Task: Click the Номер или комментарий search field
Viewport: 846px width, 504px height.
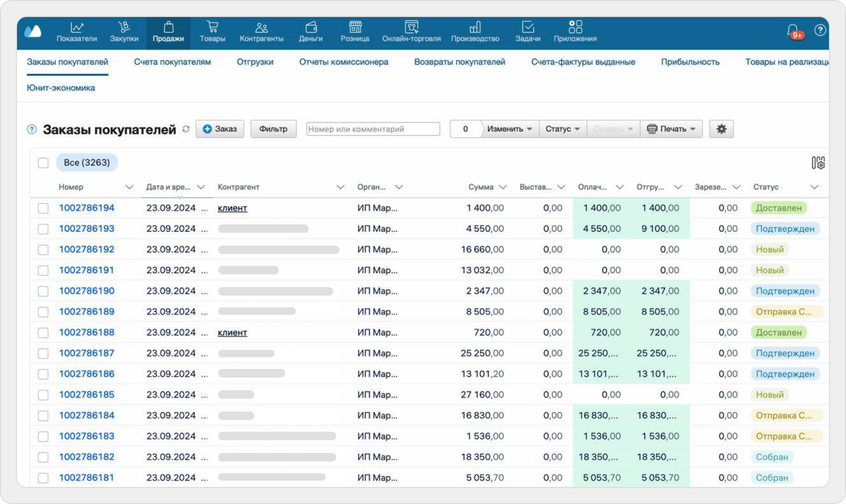Action: (x=373, y=129)
